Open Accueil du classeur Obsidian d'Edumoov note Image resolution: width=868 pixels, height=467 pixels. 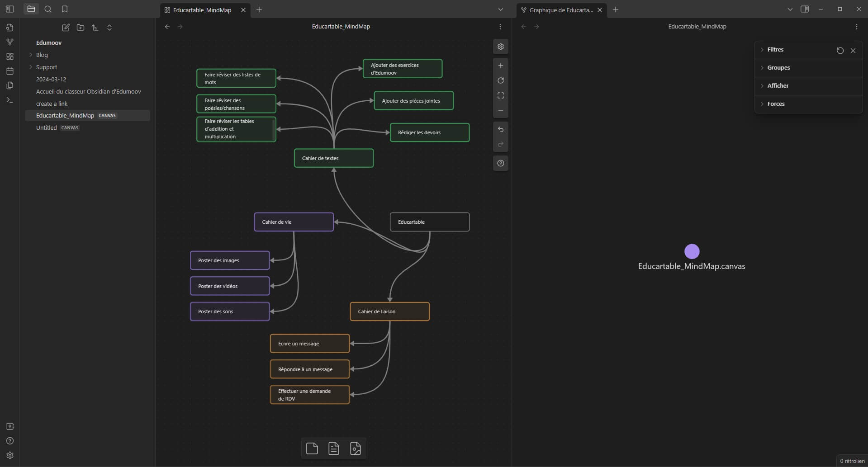click(x=87, y=91)
